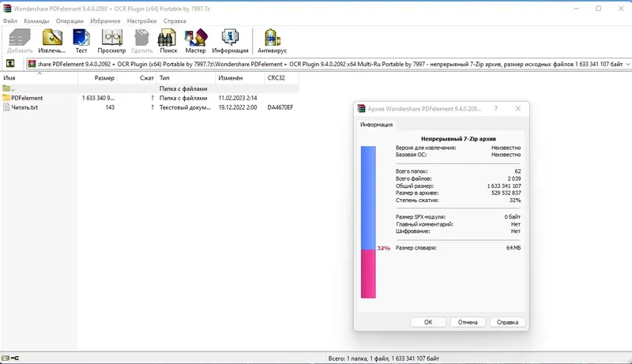Viewport: 632px width, 364px height.
Task: Go up one folder level arrow
Action: 10,64
